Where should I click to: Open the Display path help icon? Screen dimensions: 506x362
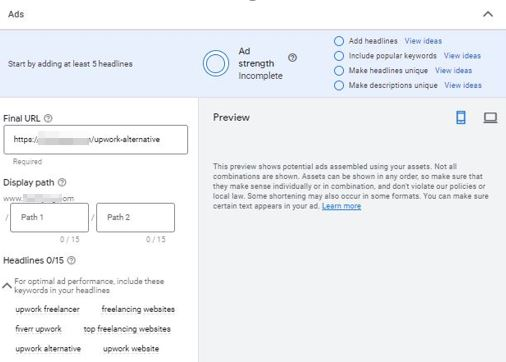coord(62,182)
